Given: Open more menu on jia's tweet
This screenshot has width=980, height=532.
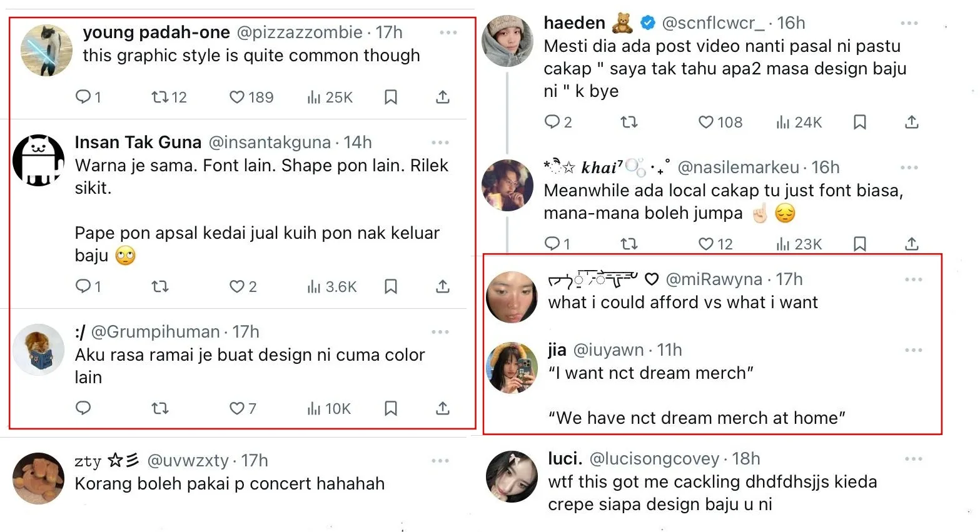Looking at the screenshot, I should (914, 350).
